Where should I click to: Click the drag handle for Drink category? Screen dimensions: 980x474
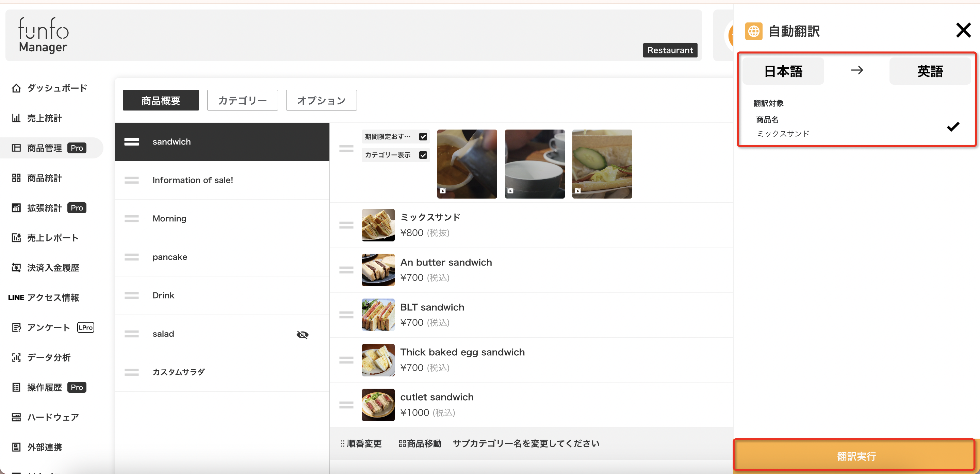click(132, 295)
